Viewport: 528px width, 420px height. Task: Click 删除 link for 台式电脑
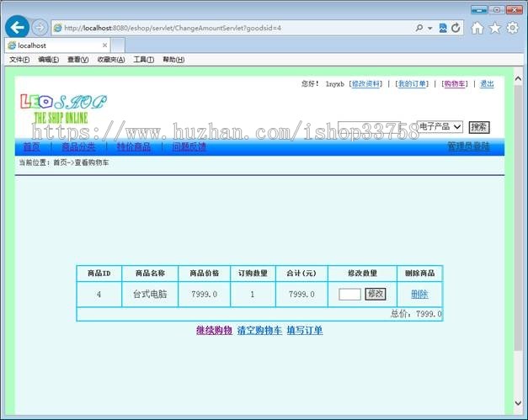point(419,294)
